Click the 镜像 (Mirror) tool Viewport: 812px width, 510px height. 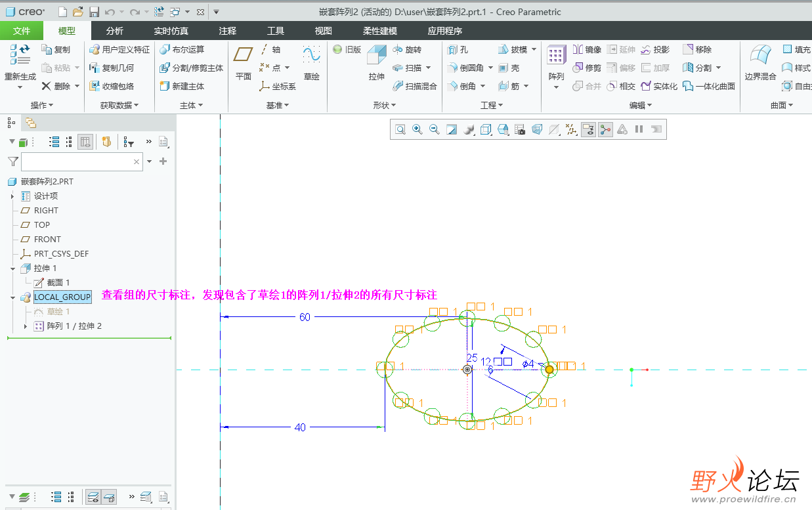point(587,49)
